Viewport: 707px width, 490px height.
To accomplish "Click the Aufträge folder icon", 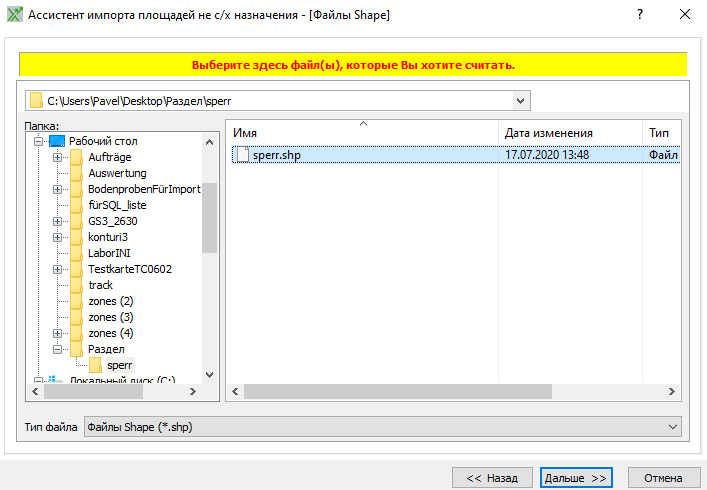I will coord(76,157).
